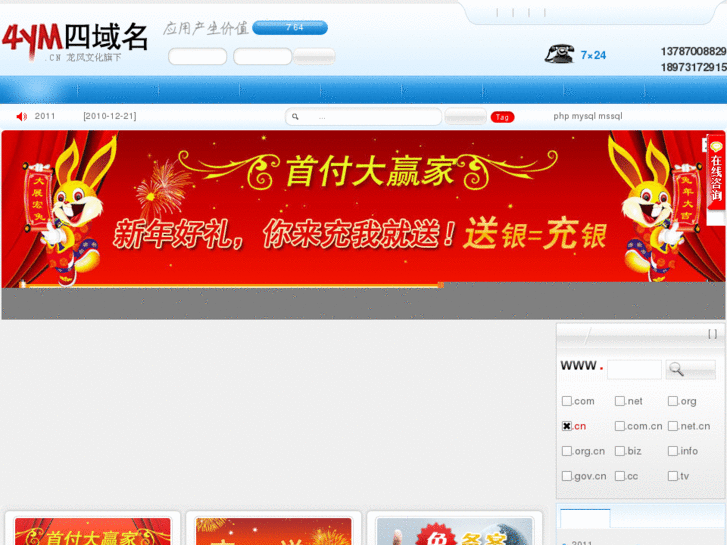Viewport: 727px width, 545px height.
Task: Click the orange progress bar under the banner
Action: tap(233, 285)
